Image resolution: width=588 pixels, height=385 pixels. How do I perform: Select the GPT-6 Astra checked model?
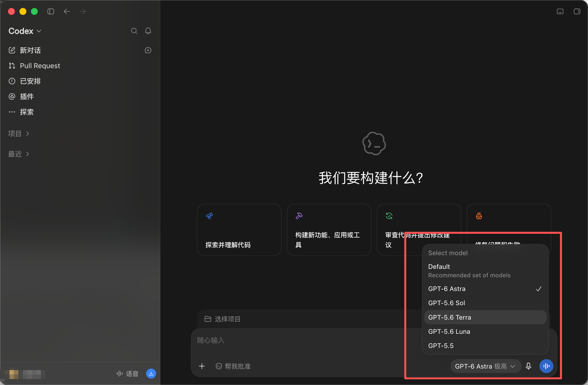click(x=485, y=289)
